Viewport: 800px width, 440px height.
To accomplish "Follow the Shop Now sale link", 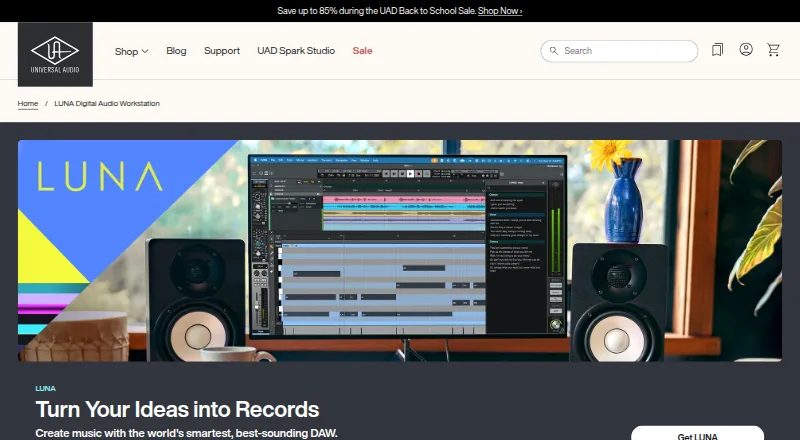I will click(x=500, y=11).
